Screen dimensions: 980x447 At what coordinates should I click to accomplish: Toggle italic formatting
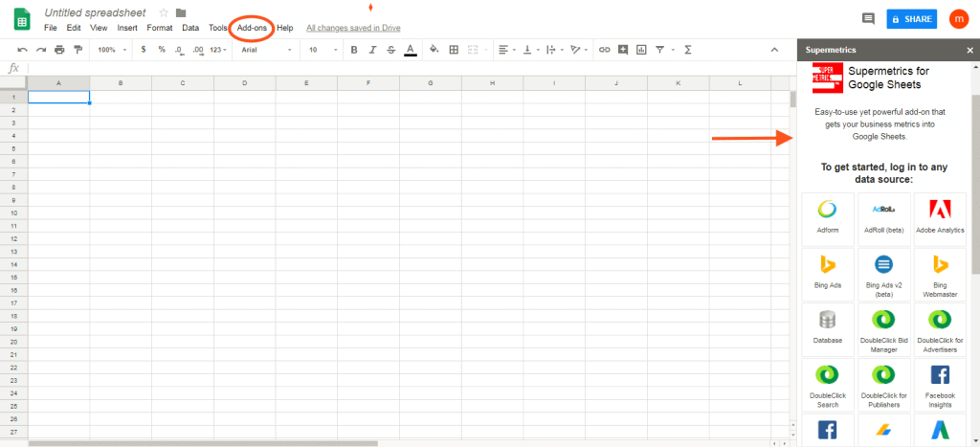372,50
